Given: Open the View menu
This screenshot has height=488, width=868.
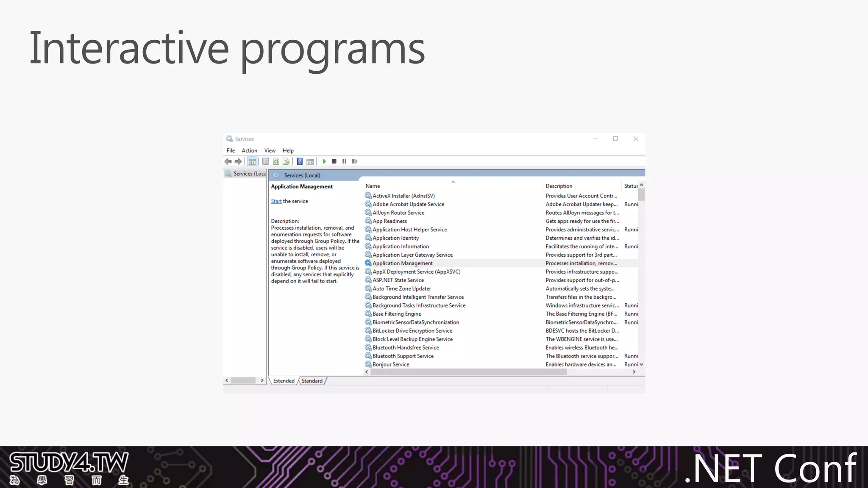Looking at the screenshot, I should click(270, 150).
